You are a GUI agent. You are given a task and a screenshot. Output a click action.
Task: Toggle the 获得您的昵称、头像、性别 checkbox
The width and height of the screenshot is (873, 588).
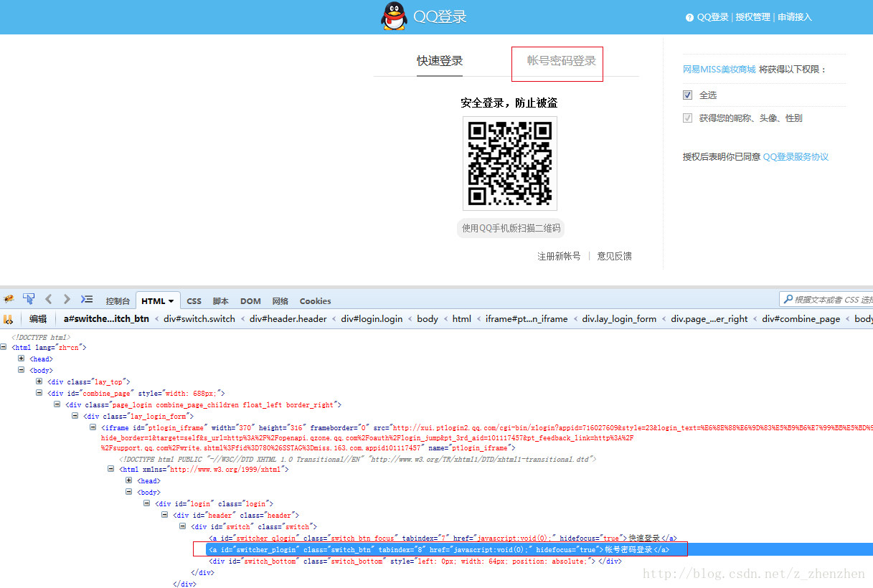point(688,118)
